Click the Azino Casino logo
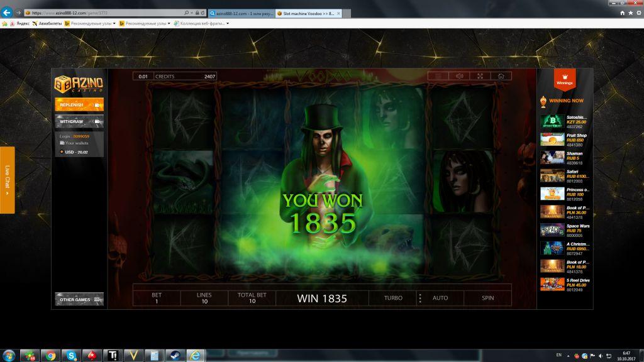The width and height of the screenshot is (644, 362). click(x=79, y=84)
